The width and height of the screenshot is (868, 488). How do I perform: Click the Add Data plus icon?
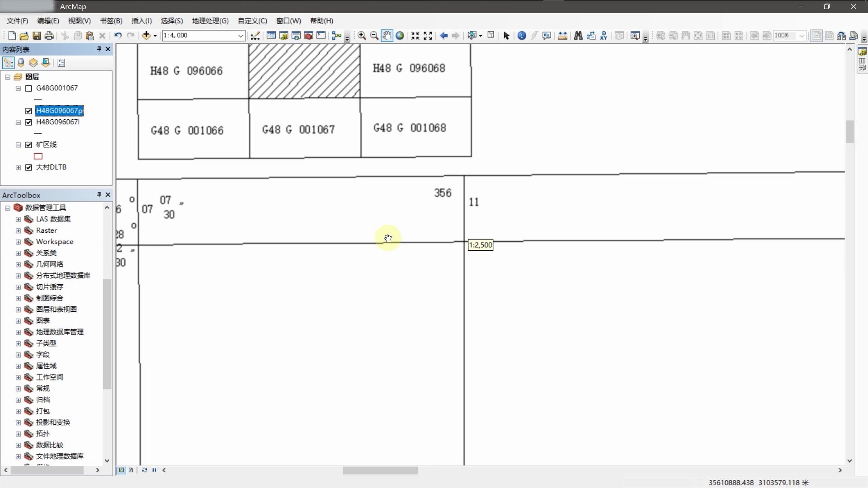click(x=146, y=36)
